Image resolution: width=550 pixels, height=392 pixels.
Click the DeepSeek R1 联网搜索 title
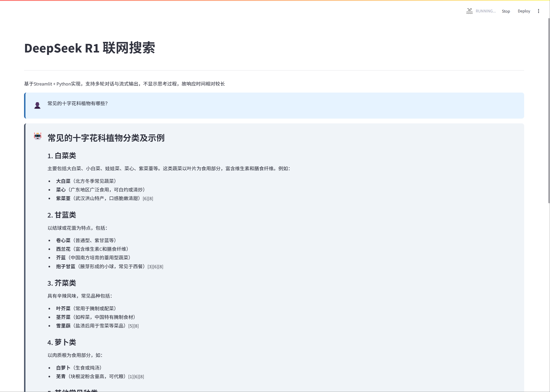point(90,48)
